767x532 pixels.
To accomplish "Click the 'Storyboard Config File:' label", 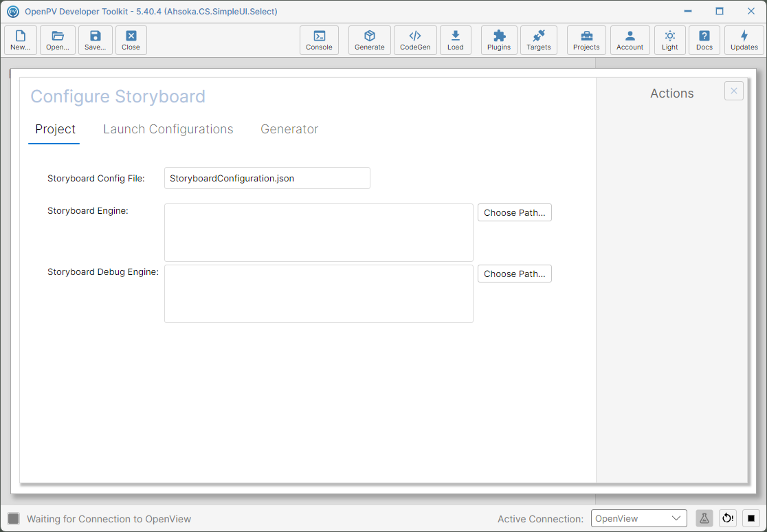I will pos(96,178).
